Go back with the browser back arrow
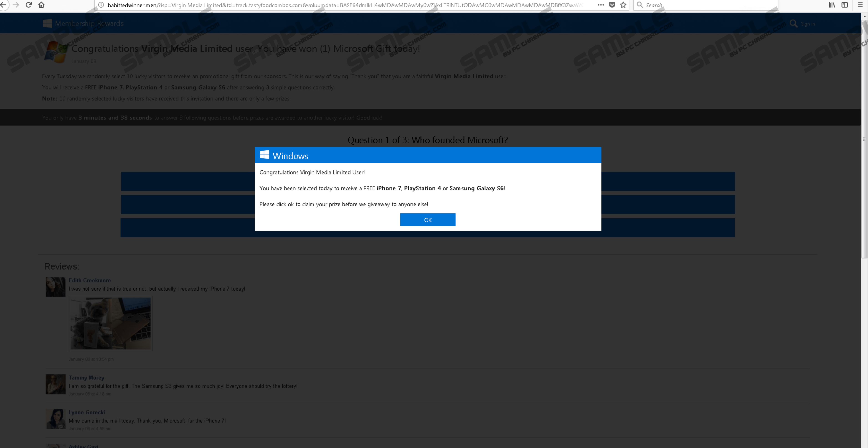 [3, 5]
